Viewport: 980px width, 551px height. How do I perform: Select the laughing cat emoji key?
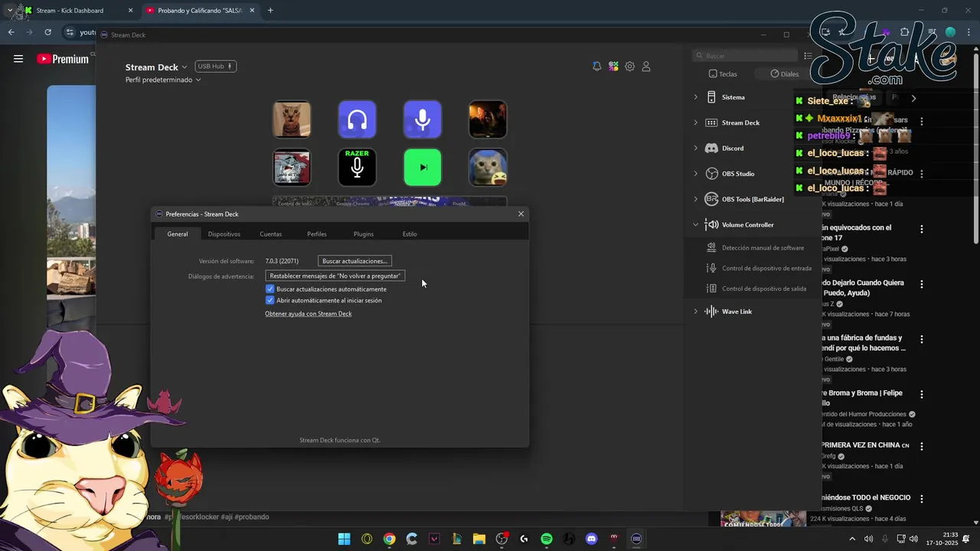tap(488, 167)
